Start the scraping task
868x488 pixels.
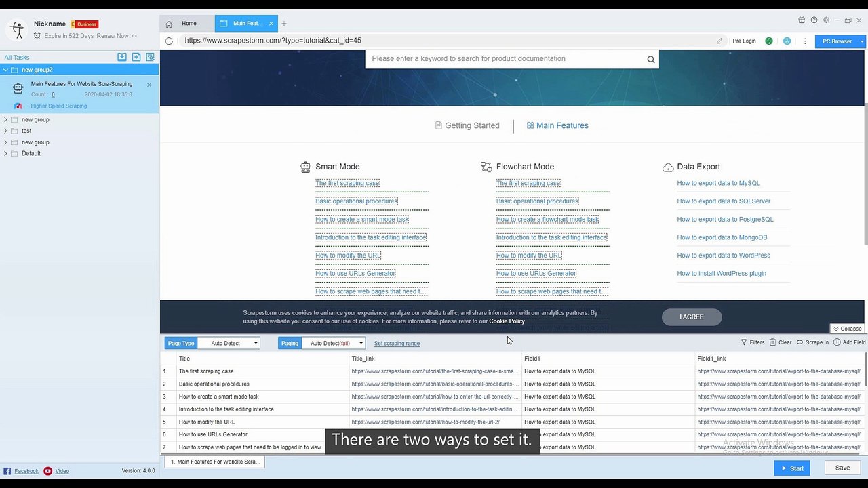click(791, 468)
